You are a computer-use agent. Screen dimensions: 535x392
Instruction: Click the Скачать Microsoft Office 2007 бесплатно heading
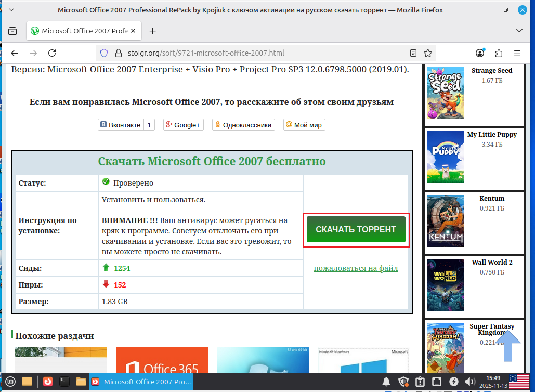pos(212,161)
